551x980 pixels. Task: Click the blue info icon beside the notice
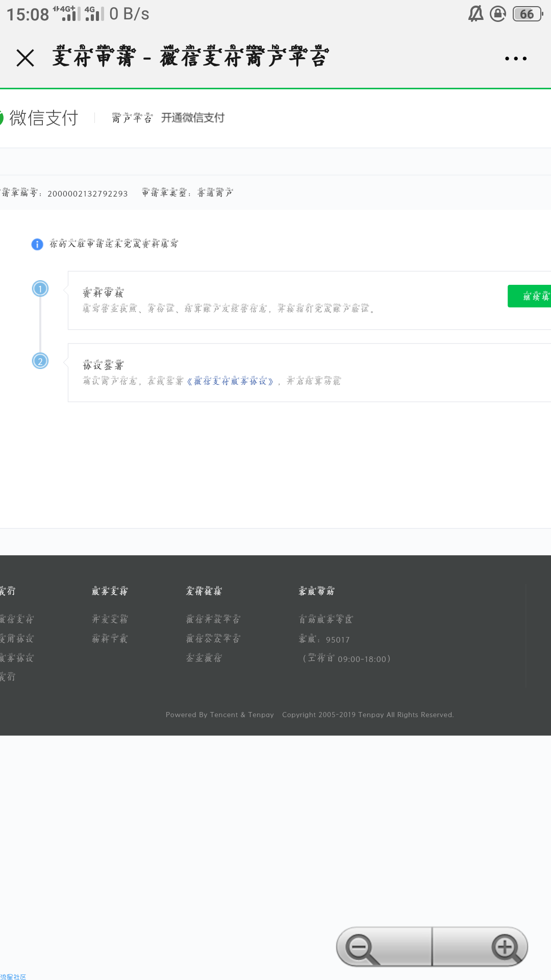tap(37, 244)
